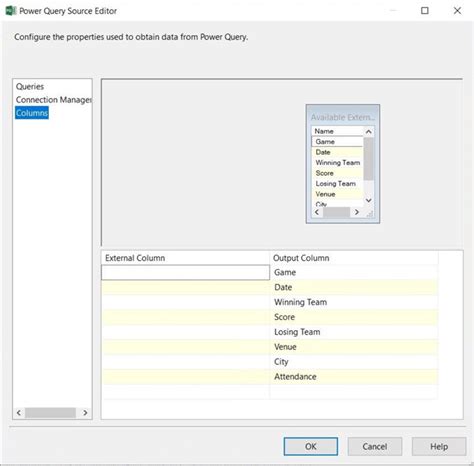Select the Game output column cell
The height and width of the screenshot is (466, 474).
click(354, 272)
